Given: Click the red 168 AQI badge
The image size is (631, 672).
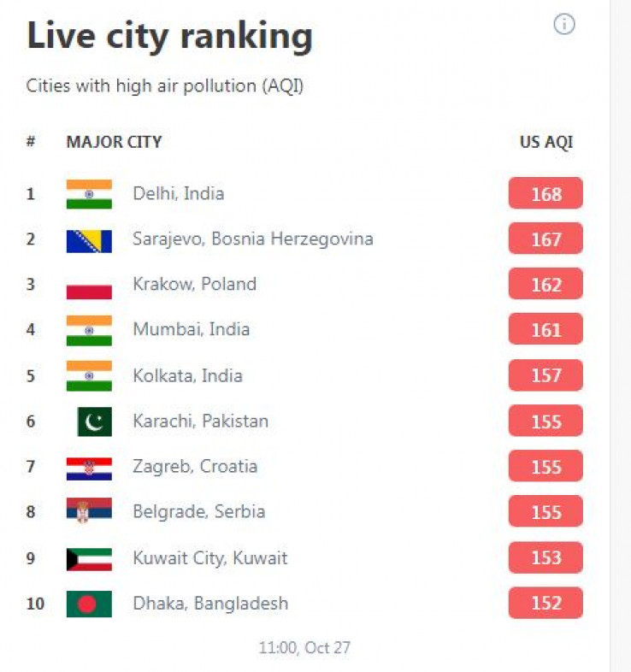Looking at the screenshot, I should click(545, 193).
